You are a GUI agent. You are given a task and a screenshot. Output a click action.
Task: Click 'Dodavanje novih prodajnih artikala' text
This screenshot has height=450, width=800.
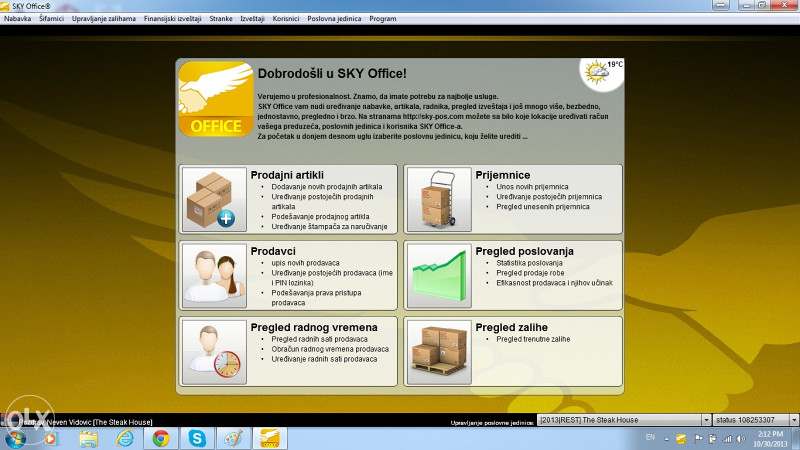click(327, 187)
